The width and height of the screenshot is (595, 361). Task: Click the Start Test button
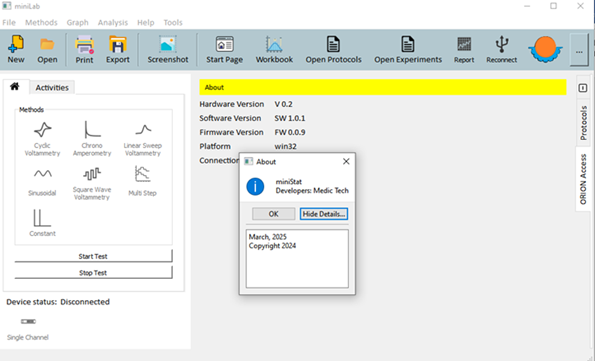pyautogui.click(x=93, y=256)
